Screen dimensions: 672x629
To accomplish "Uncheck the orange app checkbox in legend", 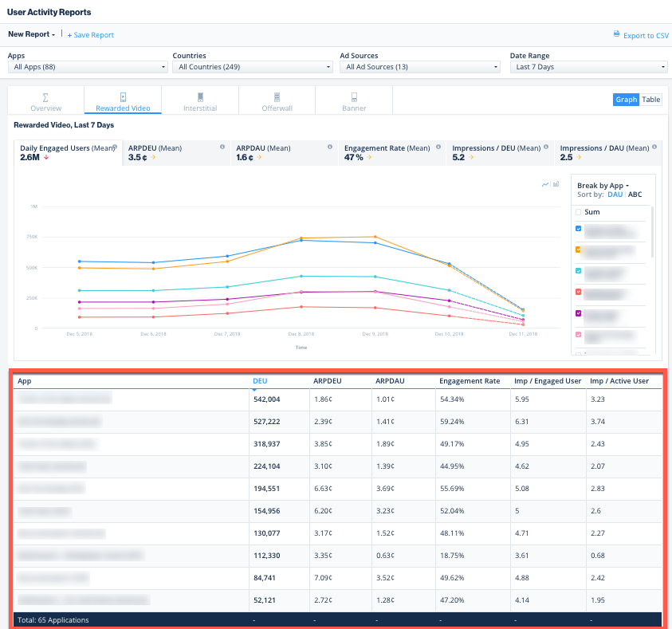I will 578,250.
